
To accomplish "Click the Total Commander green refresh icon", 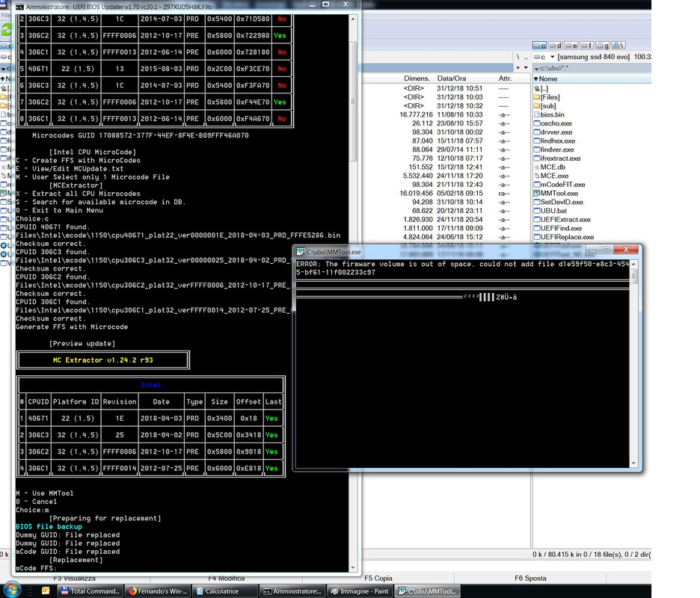I will click(x=6, y=30).
